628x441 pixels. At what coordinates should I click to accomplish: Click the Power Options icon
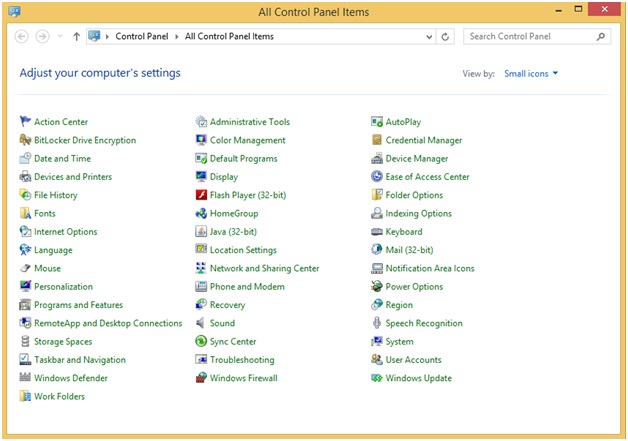coord(377,287)
